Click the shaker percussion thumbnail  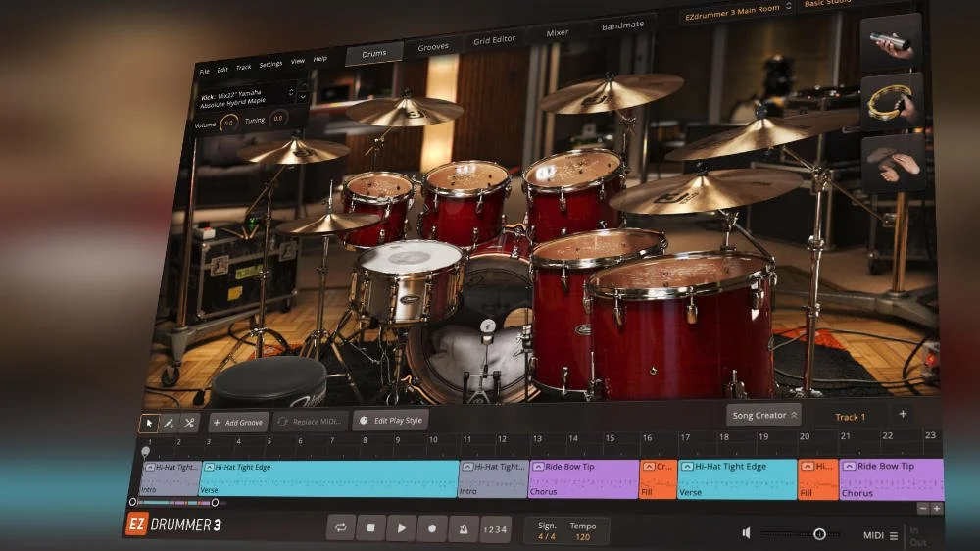pos(891,41)
